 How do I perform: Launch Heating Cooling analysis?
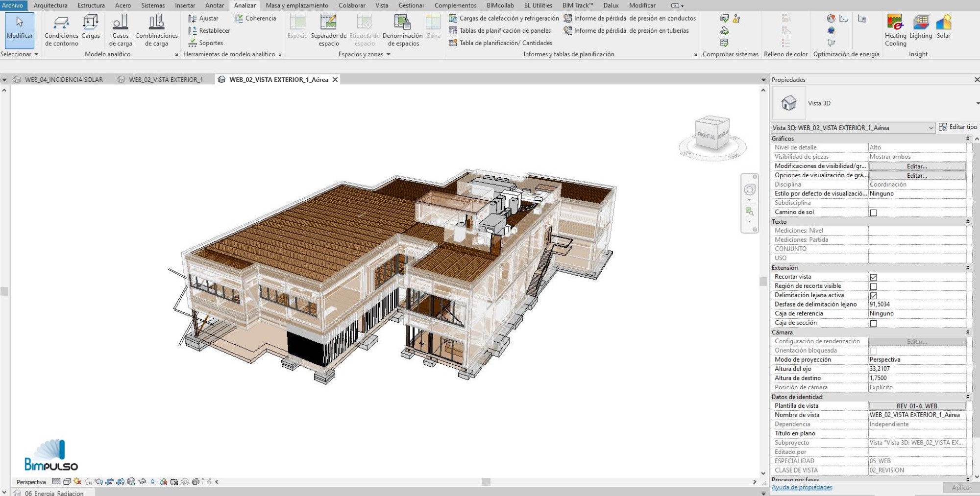coord(895,30)
